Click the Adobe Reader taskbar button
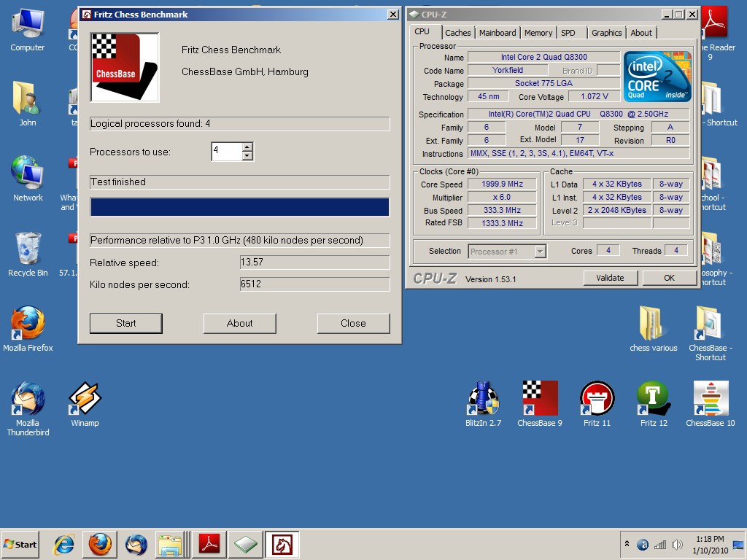Screen dimensions: 747x560 point(209,544)
